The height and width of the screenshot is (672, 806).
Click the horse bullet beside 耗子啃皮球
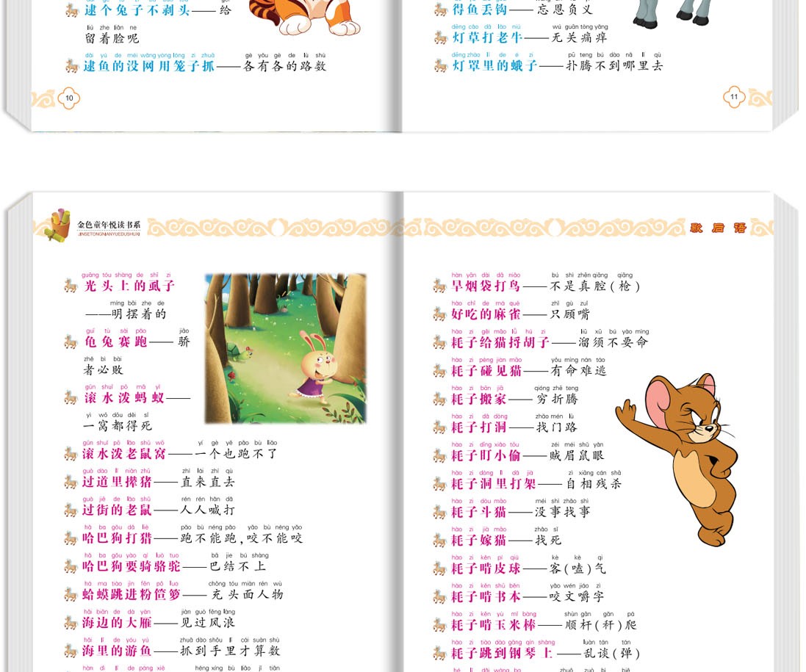tap(439, 568)
